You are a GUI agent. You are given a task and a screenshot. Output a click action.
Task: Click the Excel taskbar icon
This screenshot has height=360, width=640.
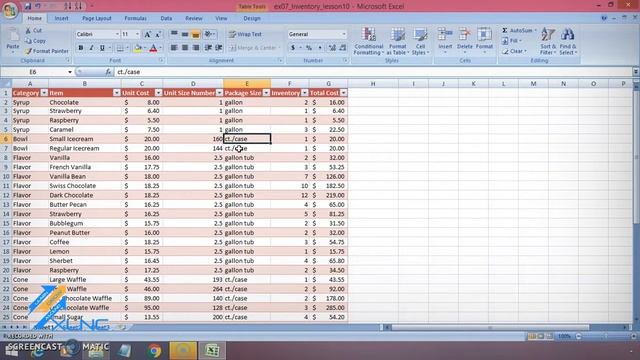(212, 351)
